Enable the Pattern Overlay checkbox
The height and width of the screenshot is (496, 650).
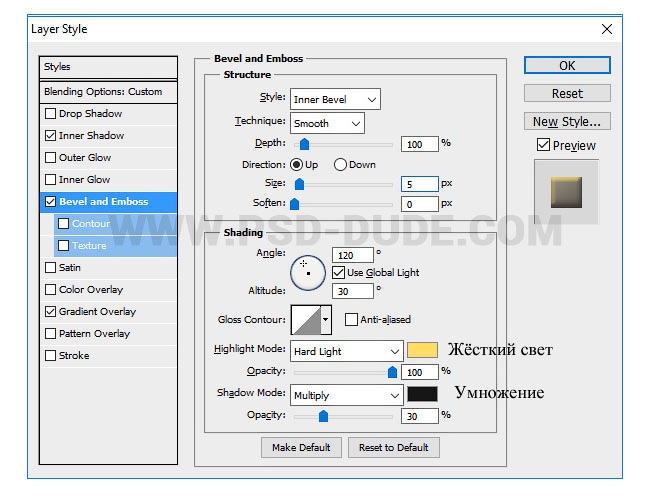click(x=51, y=333)
